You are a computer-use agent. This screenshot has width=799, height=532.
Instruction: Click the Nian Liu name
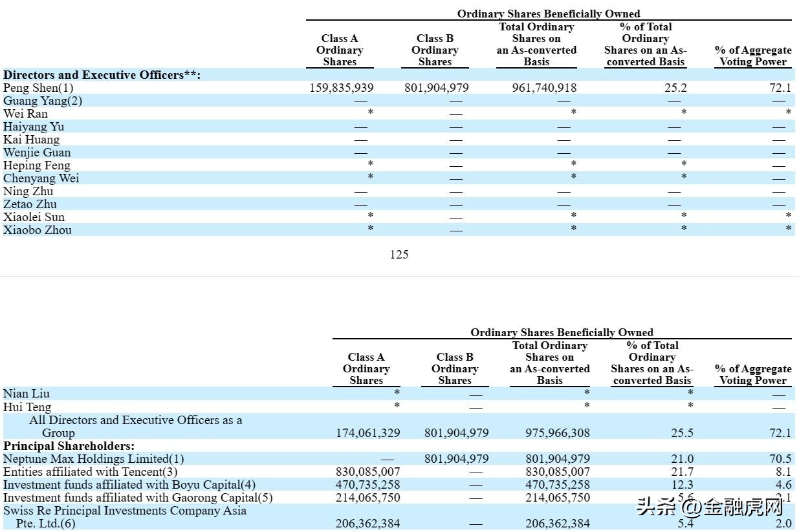pos(27,394)
